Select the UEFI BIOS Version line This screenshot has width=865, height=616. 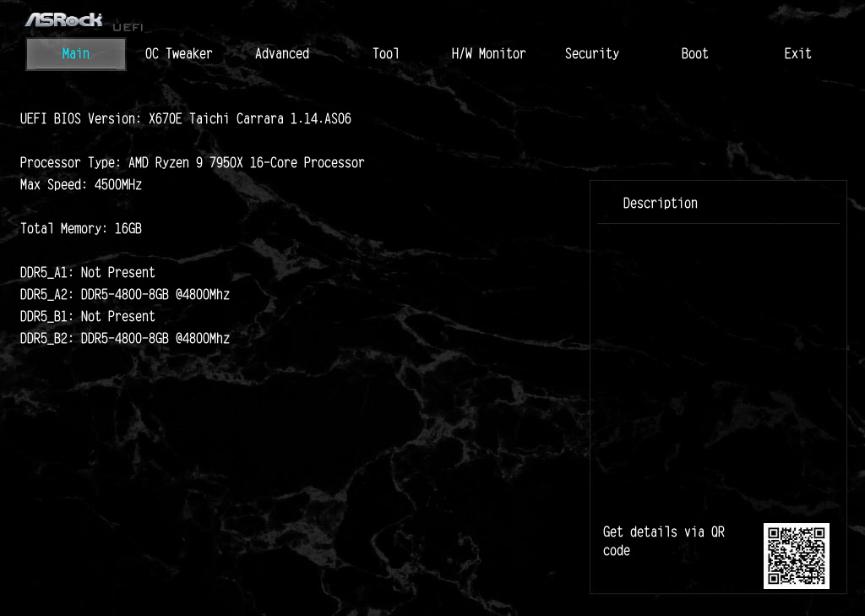point(185,118)
